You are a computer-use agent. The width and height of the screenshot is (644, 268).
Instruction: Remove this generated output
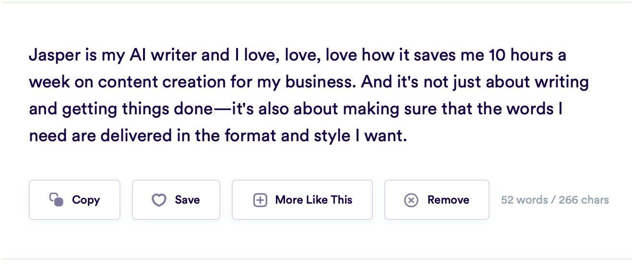437,200
